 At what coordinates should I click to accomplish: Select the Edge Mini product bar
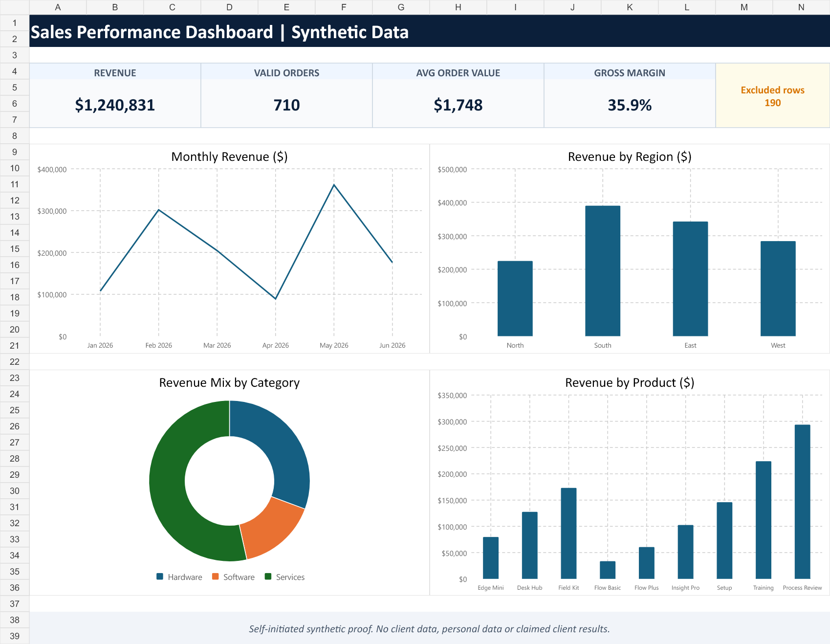[x=491, y=558]
